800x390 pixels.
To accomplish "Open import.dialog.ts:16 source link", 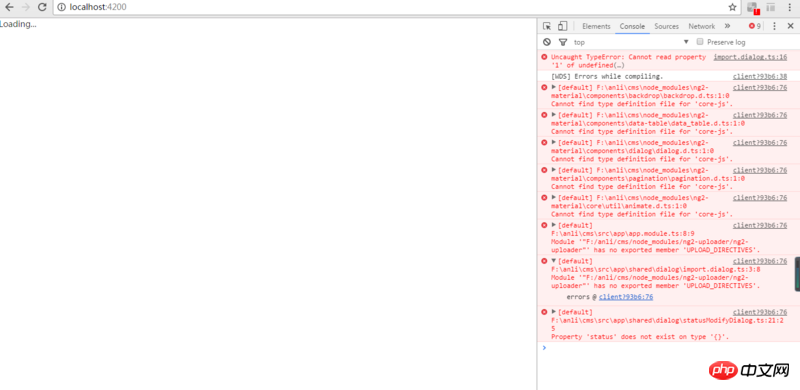I will point(750,57).
